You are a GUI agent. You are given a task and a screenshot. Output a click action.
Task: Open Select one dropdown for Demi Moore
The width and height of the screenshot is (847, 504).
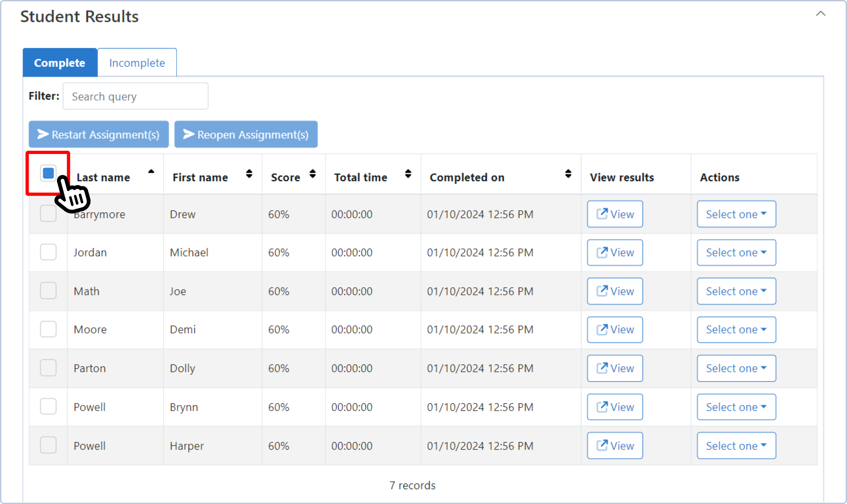(x=736, y=329)
